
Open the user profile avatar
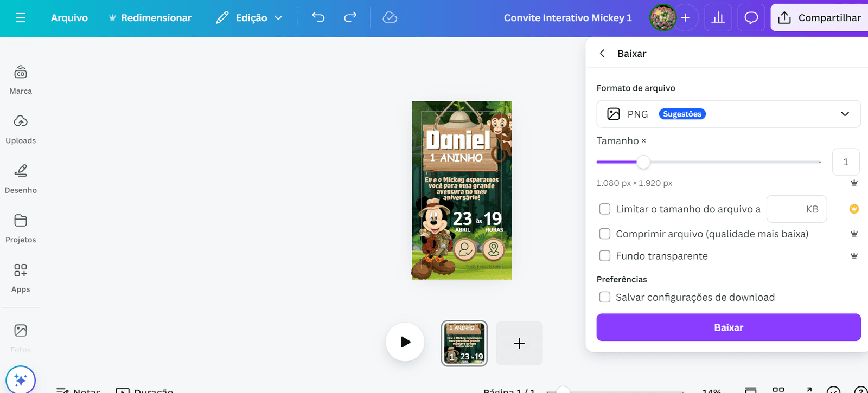click(x=663, y=18)
